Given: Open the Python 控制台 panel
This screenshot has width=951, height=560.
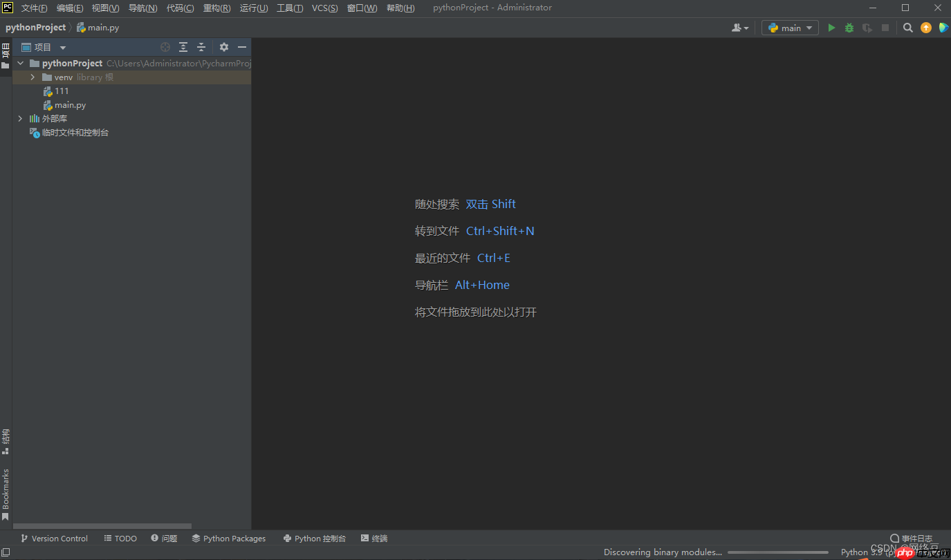Looking at the screenshot, I should [x=315, y=538].
